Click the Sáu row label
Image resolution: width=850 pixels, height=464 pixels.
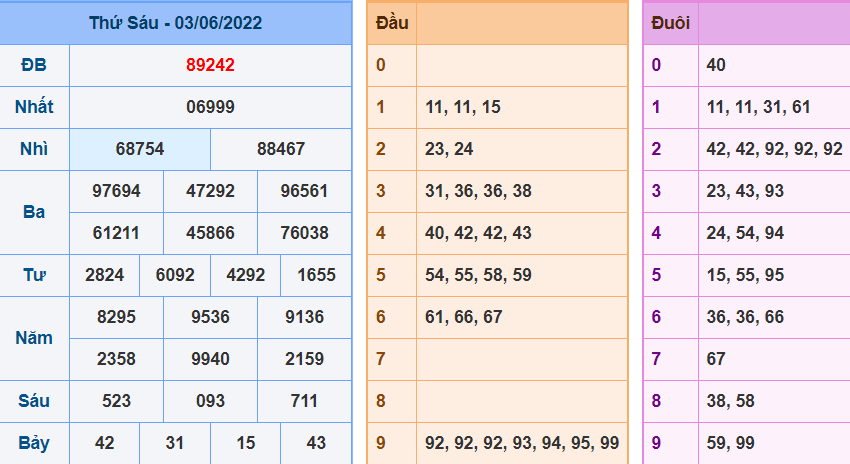pyautogui.click(x=34, y=401)
